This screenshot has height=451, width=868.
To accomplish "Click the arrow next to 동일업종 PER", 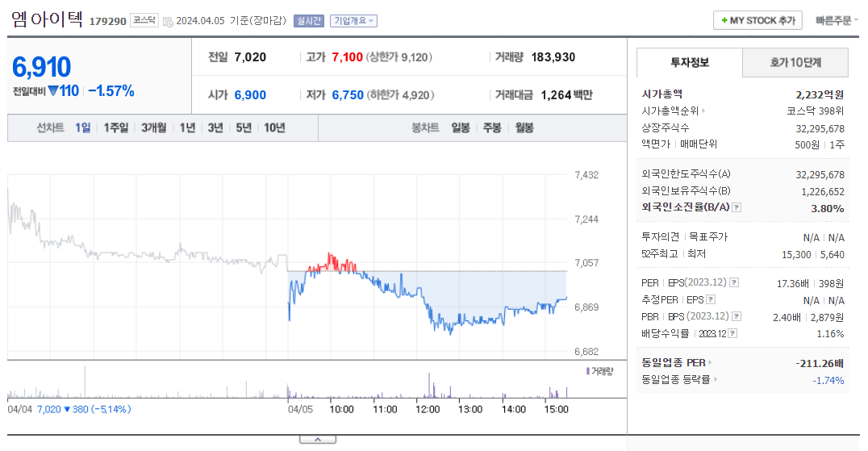I will coord(710,363).
